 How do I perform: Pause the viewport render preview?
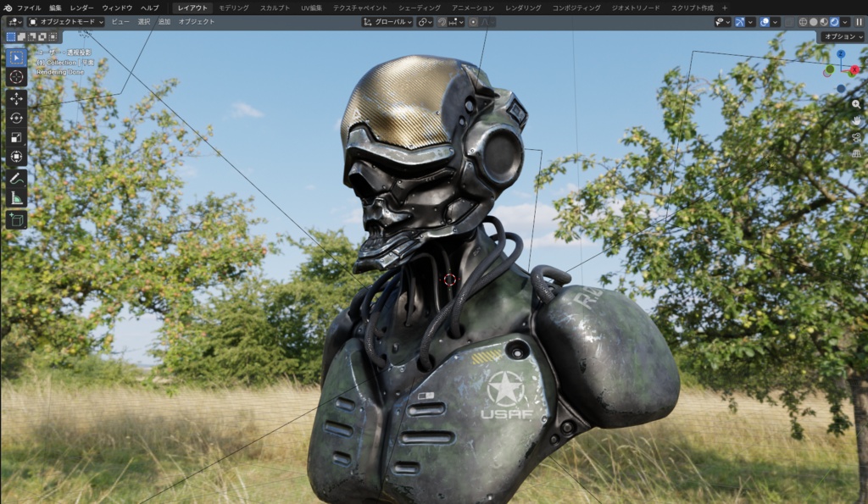pos(860,22)
